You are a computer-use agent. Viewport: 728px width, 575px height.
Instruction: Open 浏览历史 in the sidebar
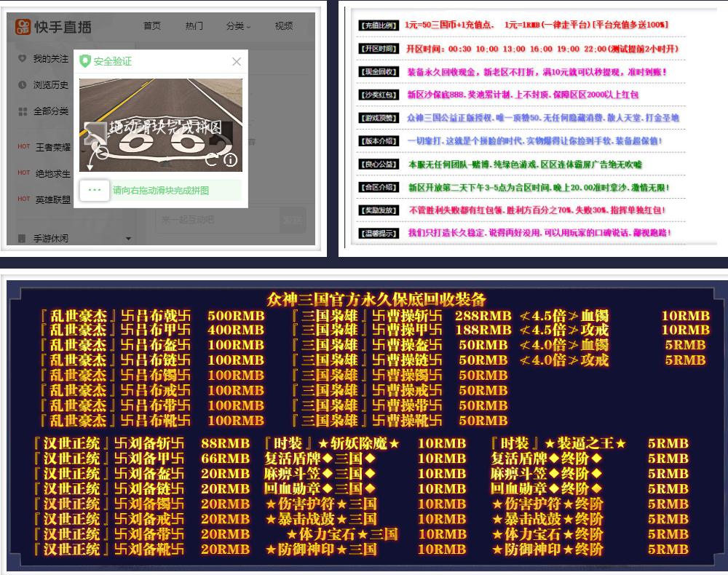pyautogui.click(x=51, y=85)
